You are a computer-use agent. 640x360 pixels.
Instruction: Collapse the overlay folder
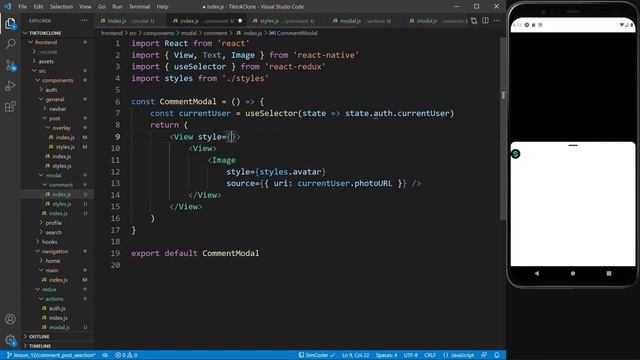61,128
